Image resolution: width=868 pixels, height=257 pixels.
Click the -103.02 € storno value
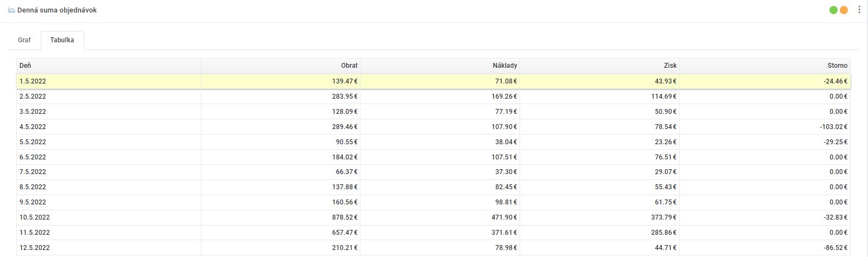click(833, 127)
